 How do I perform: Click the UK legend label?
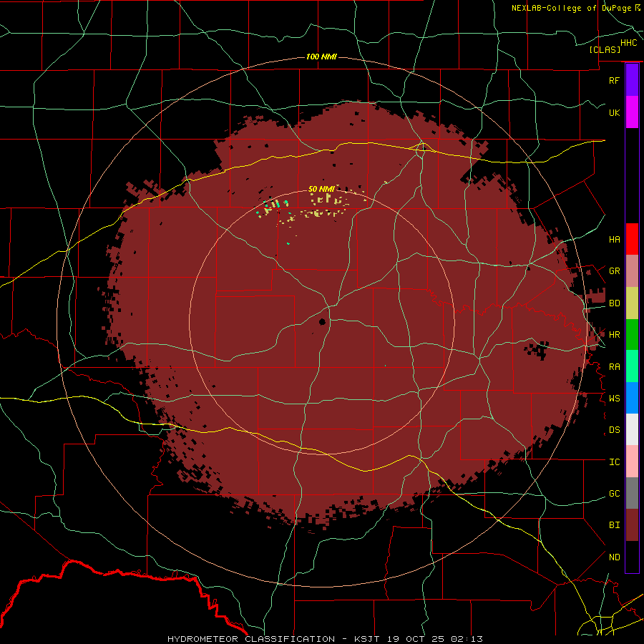(x=614, y=112)
